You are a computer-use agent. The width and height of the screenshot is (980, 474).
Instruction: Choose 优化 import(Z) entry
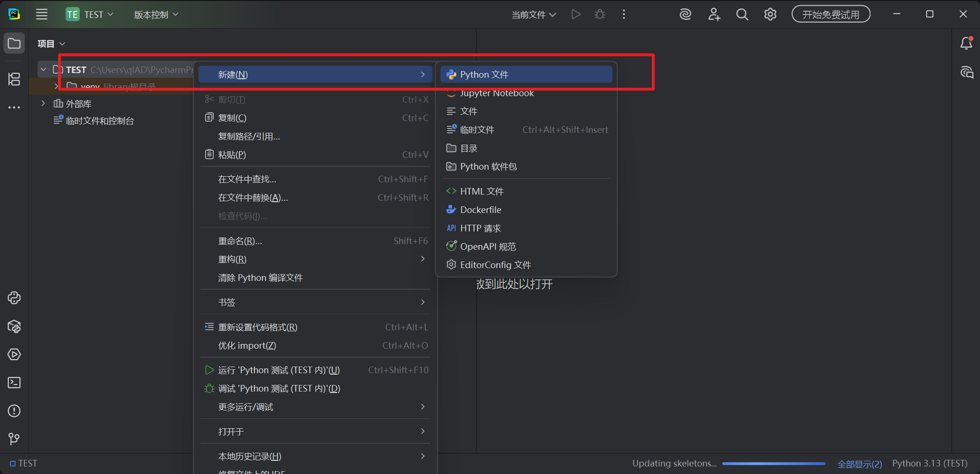tap(315, 345)
